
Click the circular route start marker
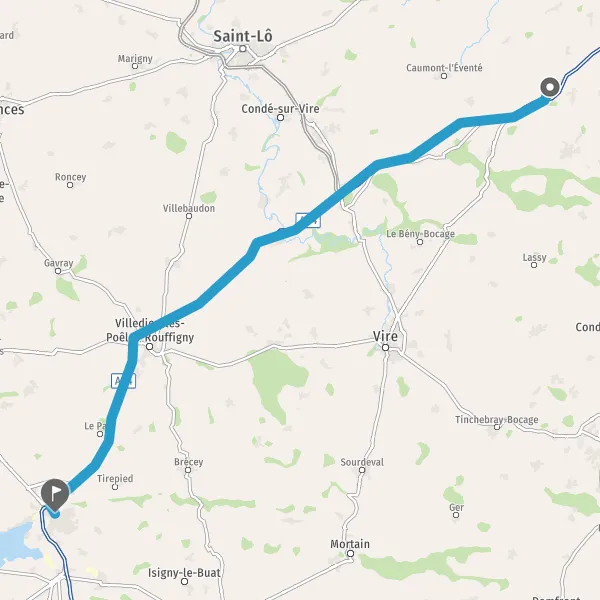pos(550,87)
